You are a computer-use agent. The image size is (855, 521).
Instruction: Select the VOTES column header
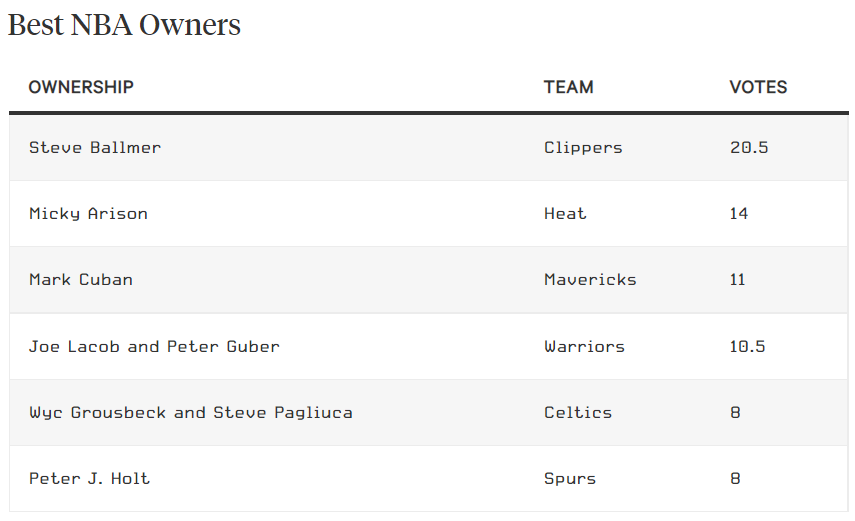tap(758, 87)
